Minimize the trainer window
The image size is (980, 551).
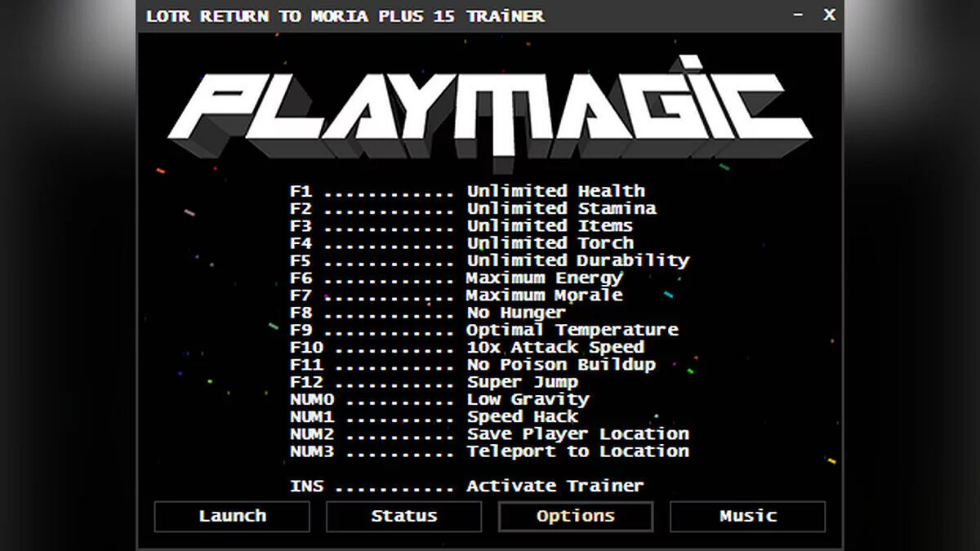point(798,16)
